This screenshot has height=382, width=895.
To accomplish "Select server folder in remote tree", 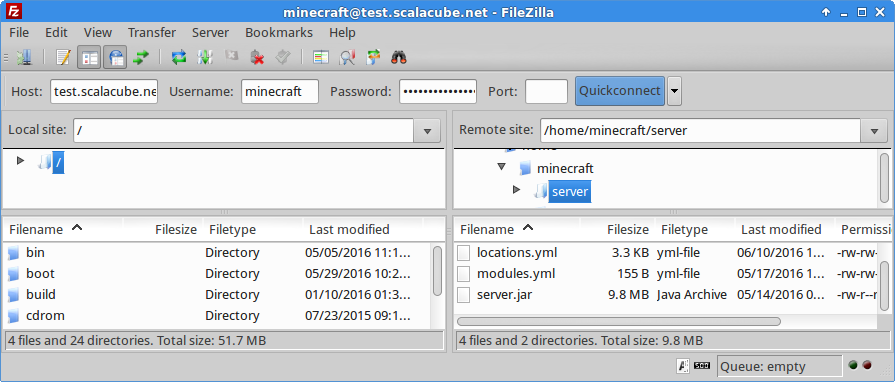I will pos(570,192).
